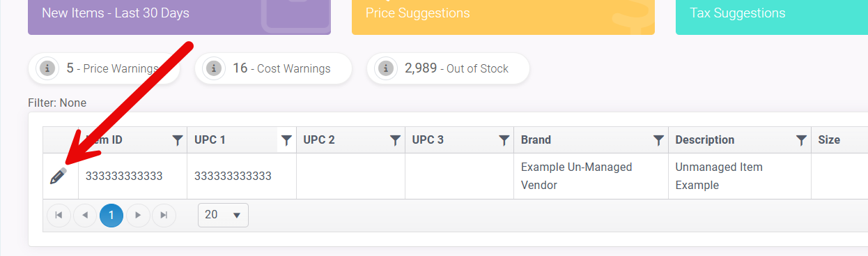Viewport: 868px width, 256px height.
Task: Select page 1 in the pager
Action: [x=111, y=215]
